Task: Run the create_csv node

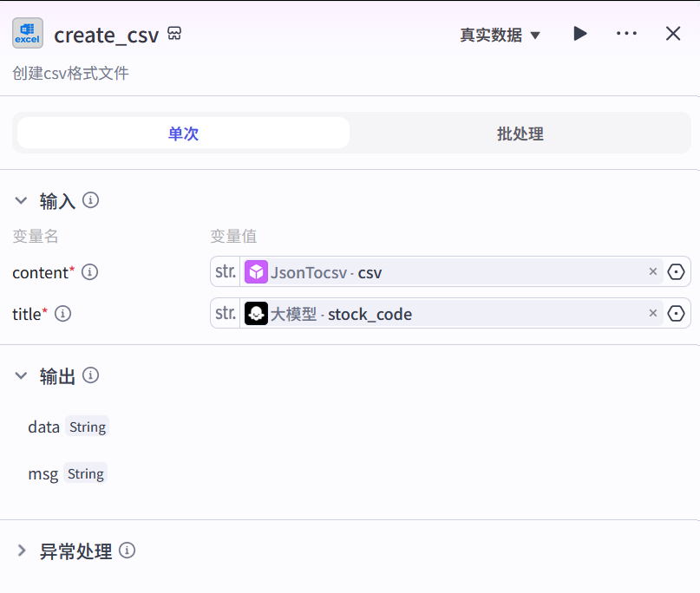Action: pyautogui.click(x=579, y=34)
